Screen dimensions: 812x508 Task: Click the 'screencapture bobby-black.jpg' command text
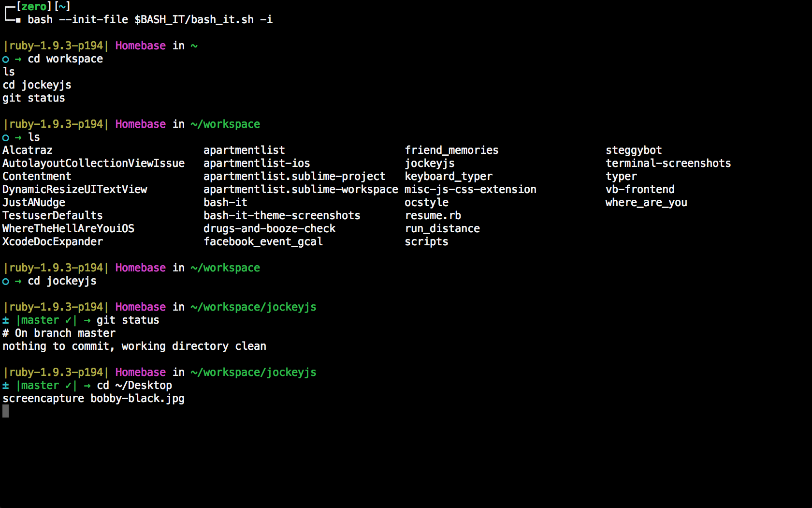coord(93,399)
